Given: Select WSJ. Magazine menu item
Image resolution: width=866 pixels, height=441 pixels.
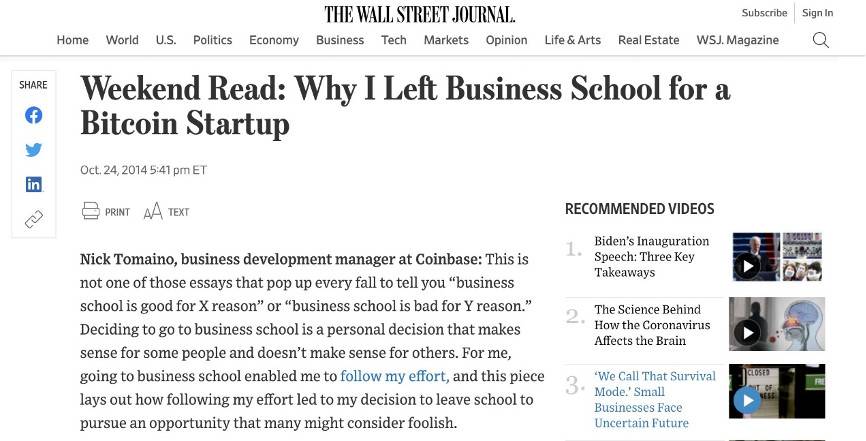Looking at the screenshot, I should click(x=738, y=40).
